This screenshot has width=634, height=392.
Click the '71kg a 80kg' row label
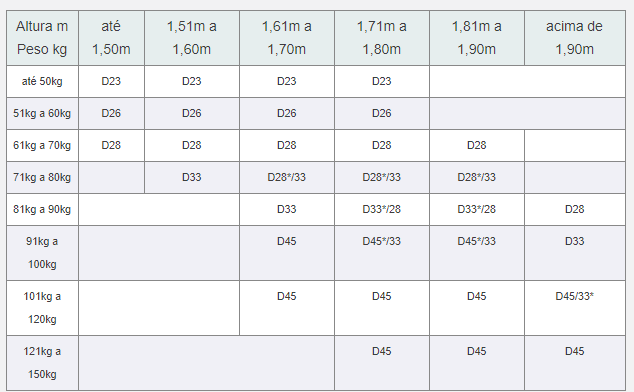click(42, 178)
